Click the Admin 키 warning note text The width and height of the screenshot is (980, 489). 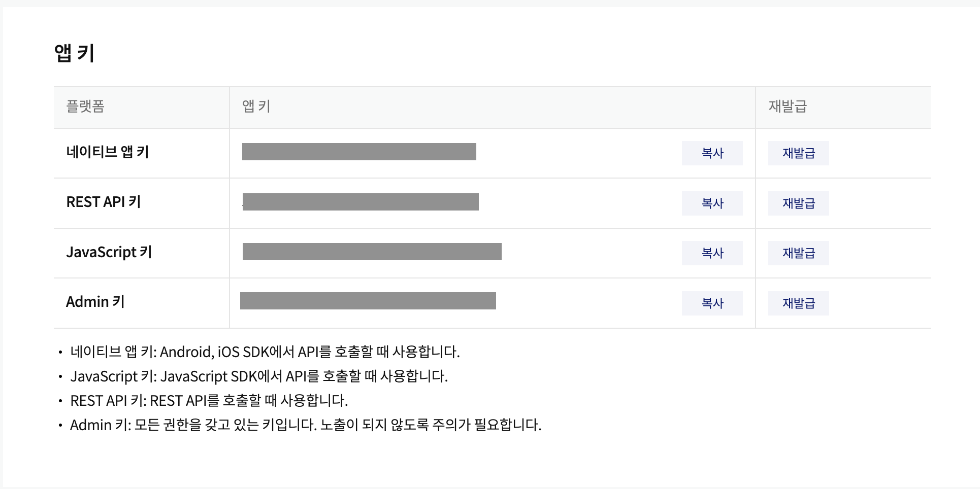pos(306,425)
